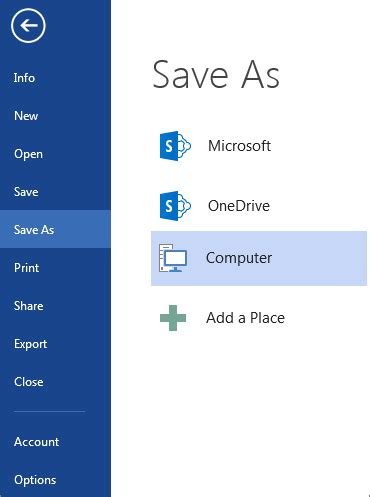Click the SharePoint icon beside Microsoft
The height and width of the screenshot is (497, 370).
[175, 146]
